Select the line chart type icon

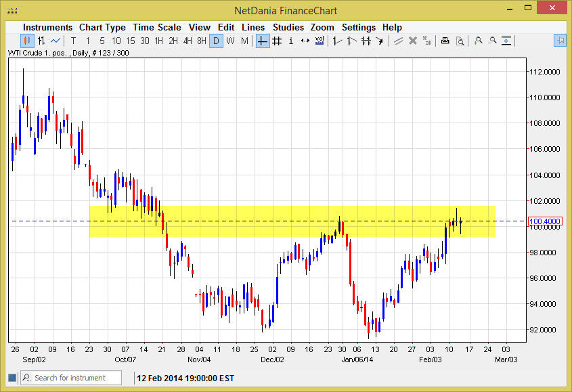(56, 41)
